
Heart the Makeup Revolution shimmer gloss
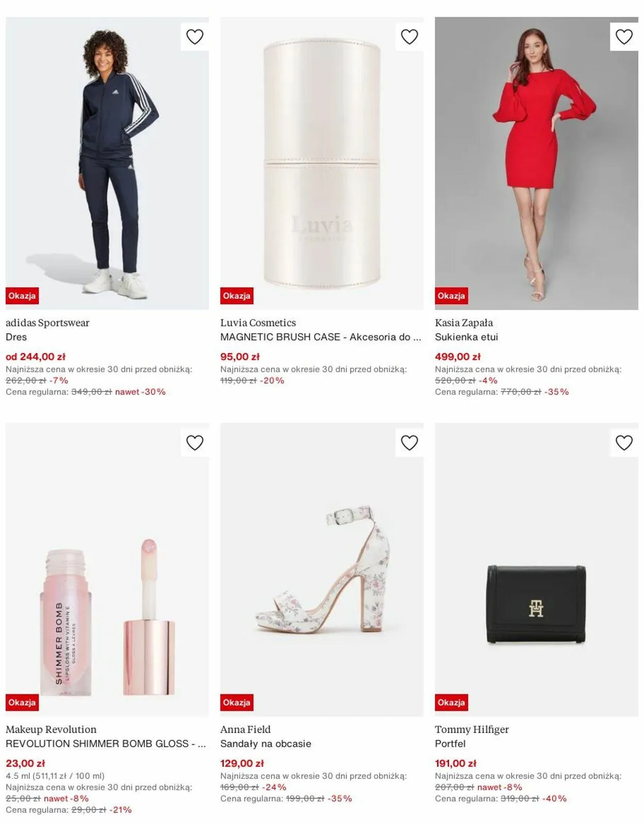click(195, 443)
